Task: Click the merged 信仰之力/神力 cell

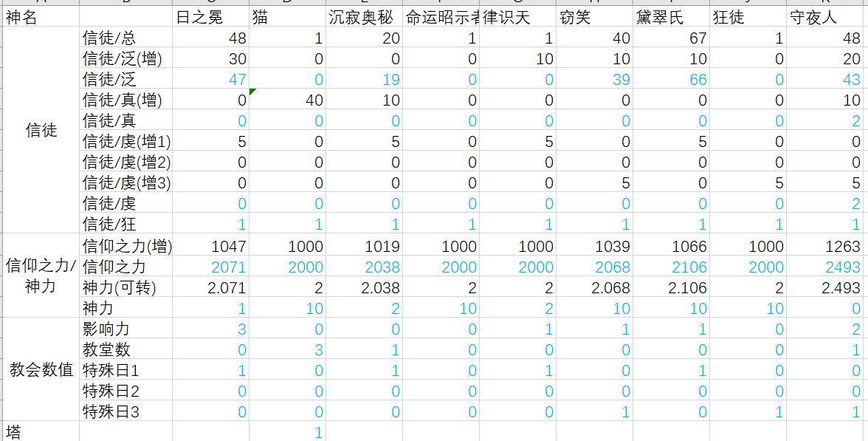Action: (41, 276)
